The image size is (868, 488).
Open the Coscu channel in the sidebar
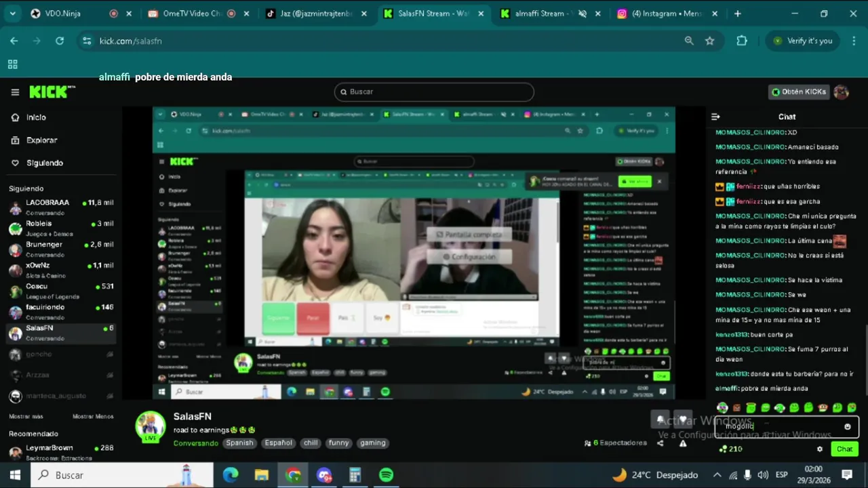61,291
